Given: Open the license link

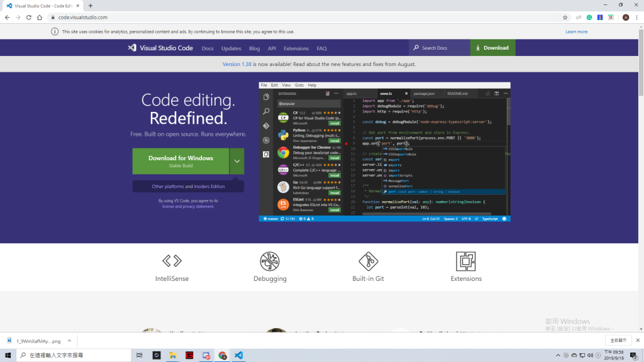Looking at the screenshot, I should point(167,206).
